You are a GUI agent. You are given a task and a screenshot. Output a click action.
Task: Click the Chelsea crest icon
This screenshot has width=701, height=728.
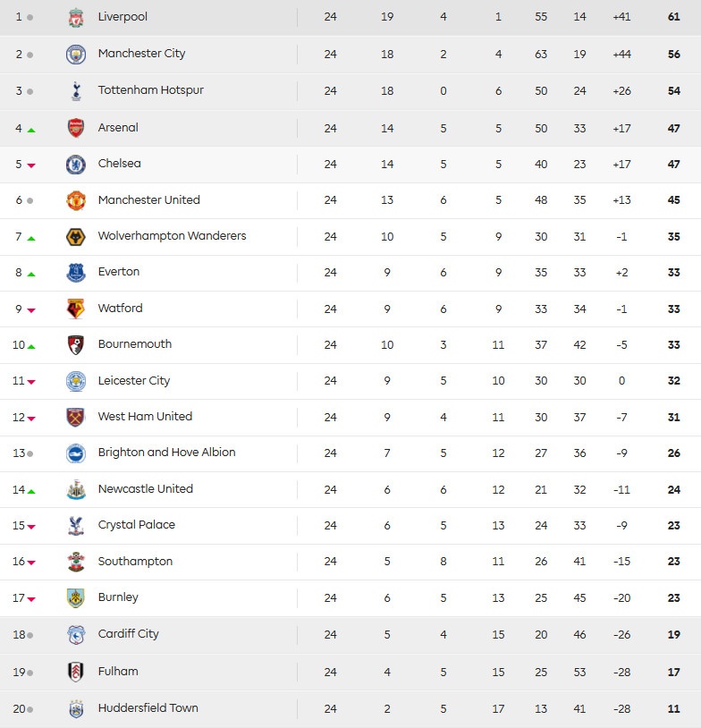76,163
